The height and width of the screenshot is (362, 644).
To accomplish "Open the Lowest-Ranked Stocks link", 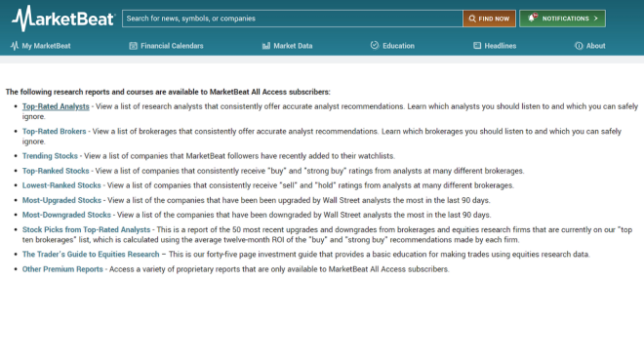I will [61, 185].
